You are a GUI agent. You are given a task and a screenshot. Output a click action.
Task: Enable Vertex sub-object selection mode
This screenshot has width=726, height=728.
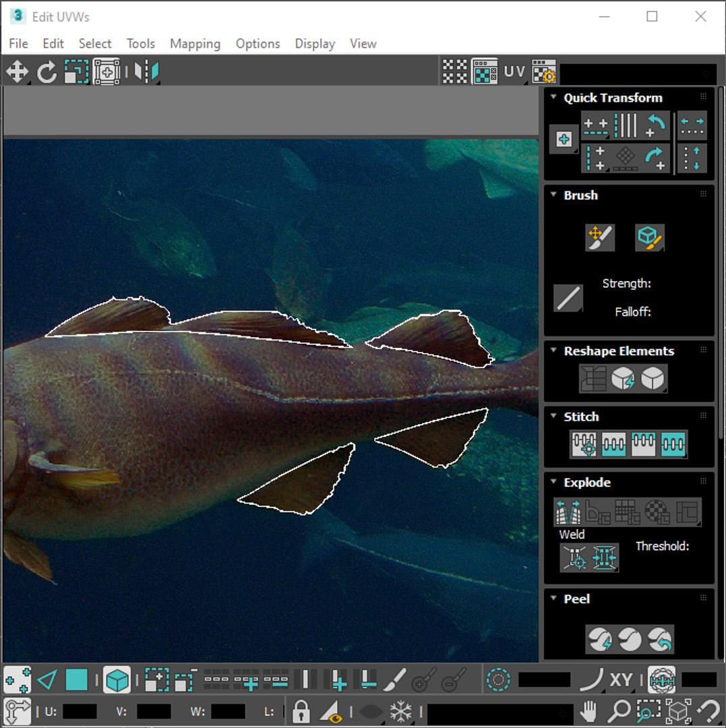[x=17, y=681]
